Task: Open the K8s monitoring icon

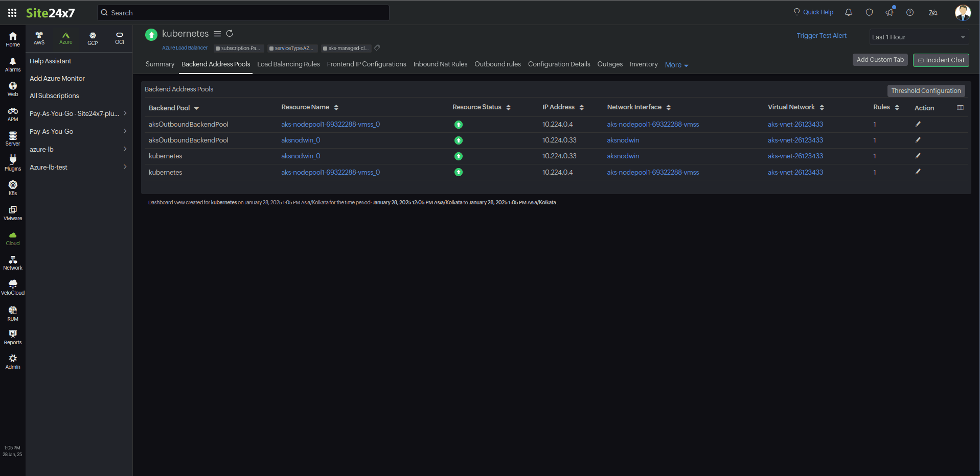Action: 13,187
